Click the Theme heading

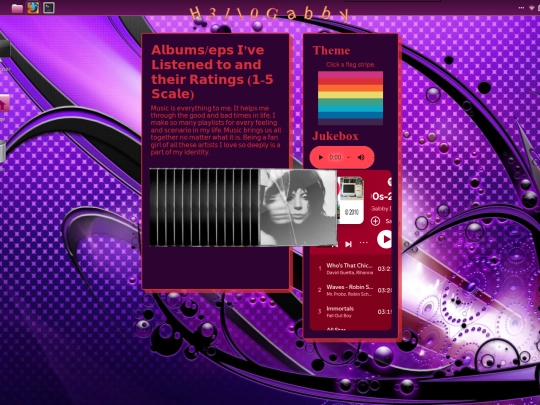click(331, 51)
